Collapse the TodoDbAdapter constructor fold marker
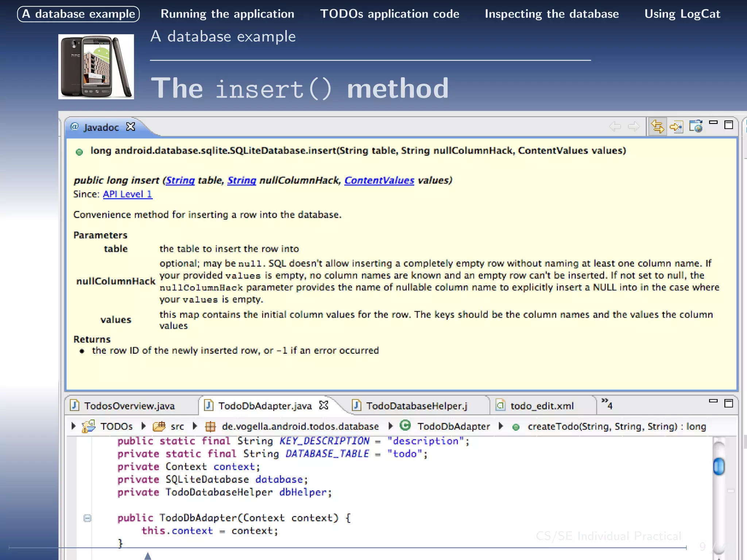This screenshot has width=747, height=560. click(x=87, y=518)
